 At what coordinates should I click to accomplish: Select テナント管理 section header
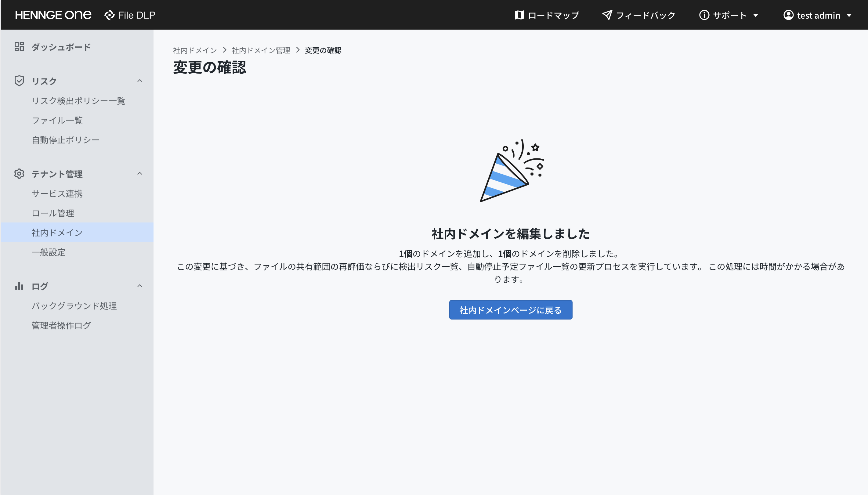(x=57, y=174)
